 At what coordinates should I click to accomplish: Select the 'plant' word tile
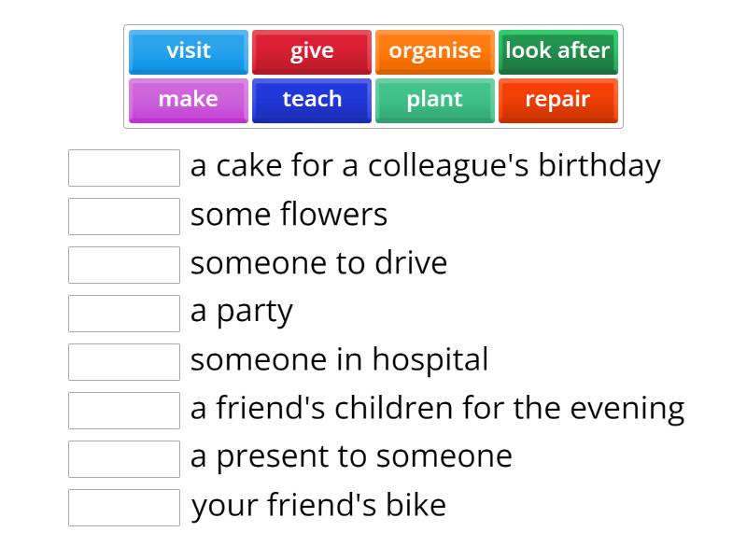click(x=434, y=100)
